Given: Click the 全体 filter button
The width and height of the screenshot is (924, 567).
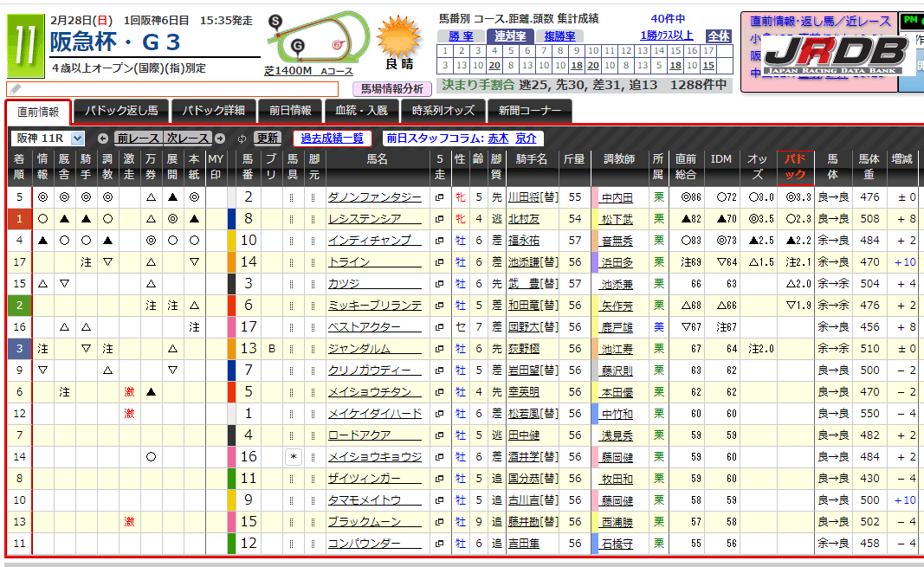Looking at the screenshot, I should [719, 36].
